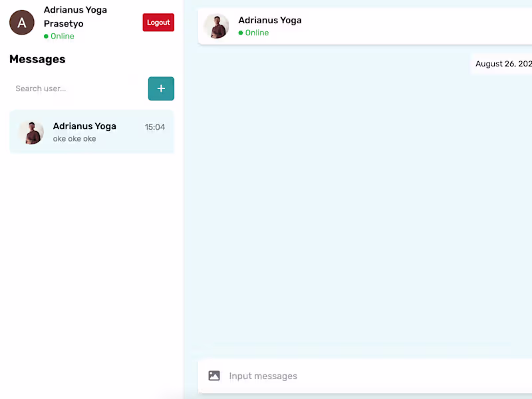Click the August 26 date chip

(x=503, y=64)
